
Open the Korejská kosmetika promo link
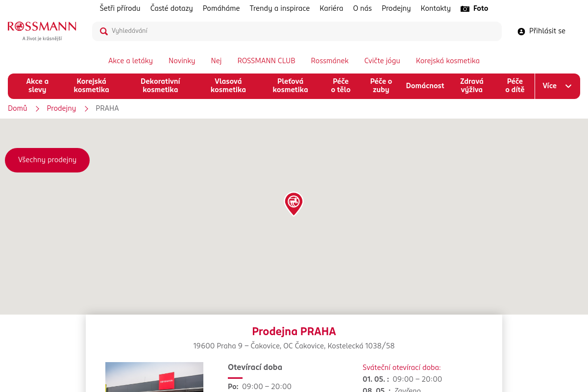pyautogui.click(x=447, y=61)
